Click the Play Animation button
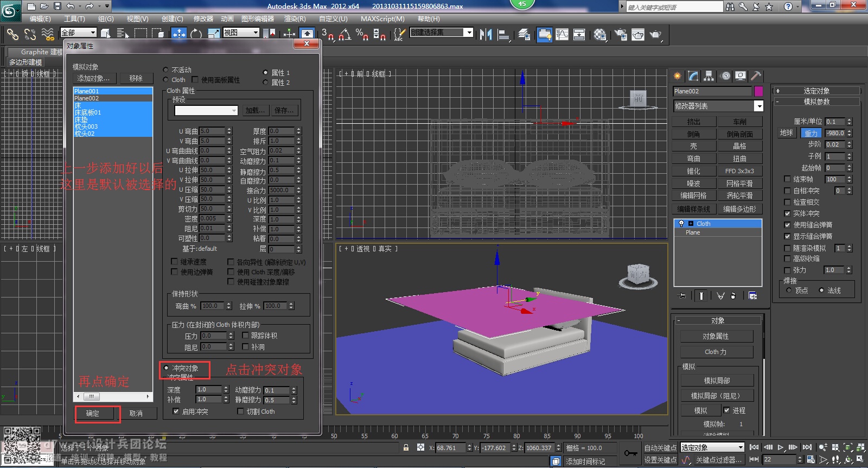 coord(780,447)
